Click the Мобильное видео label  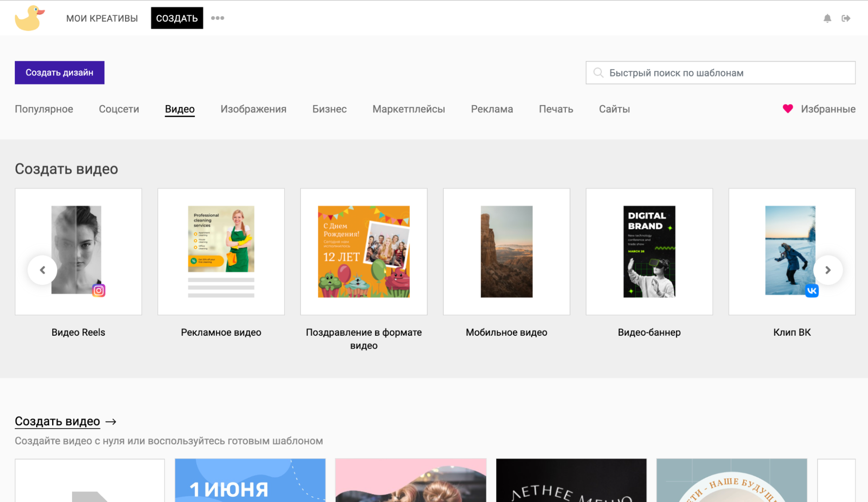tap(506, 332)
